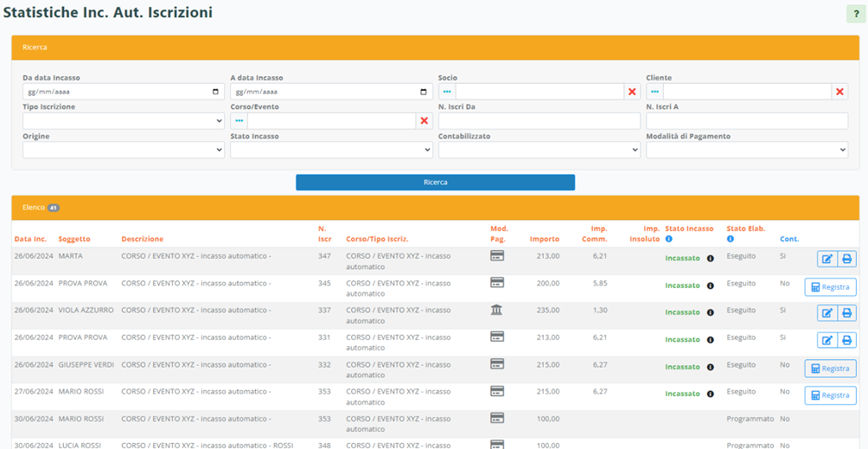Viewport: 868px width, 449px height.
Task: Open the Contabilizzato dropdown
Action: (539, 151)
